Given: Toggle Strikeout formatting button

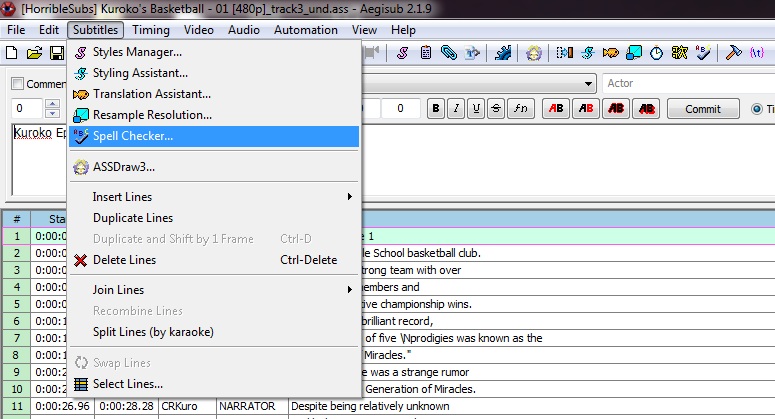Looking at the screenshot, I should pyautogui.click(x=496, y=108).
